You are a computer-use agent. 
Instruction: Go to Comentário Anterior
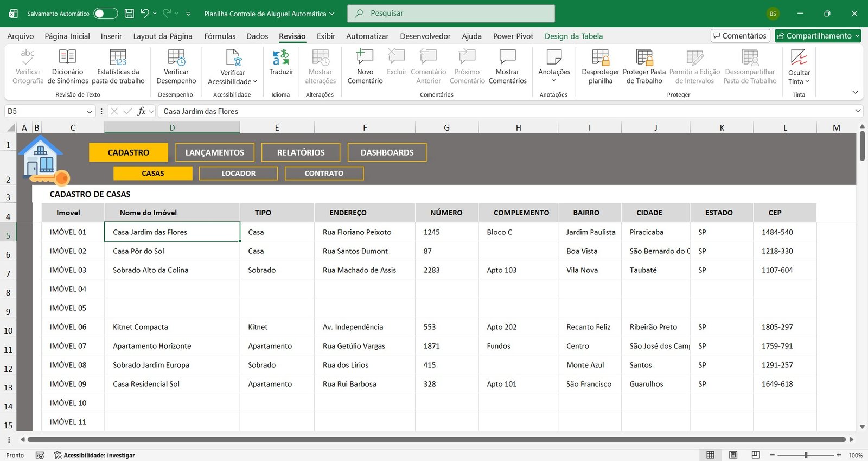coord(429,66)
